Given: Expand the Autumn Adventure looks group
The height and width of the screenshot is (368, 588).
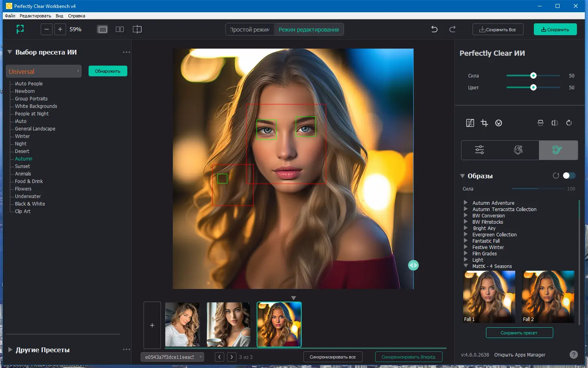Looking at the screenshot, I should pos(466,203).
